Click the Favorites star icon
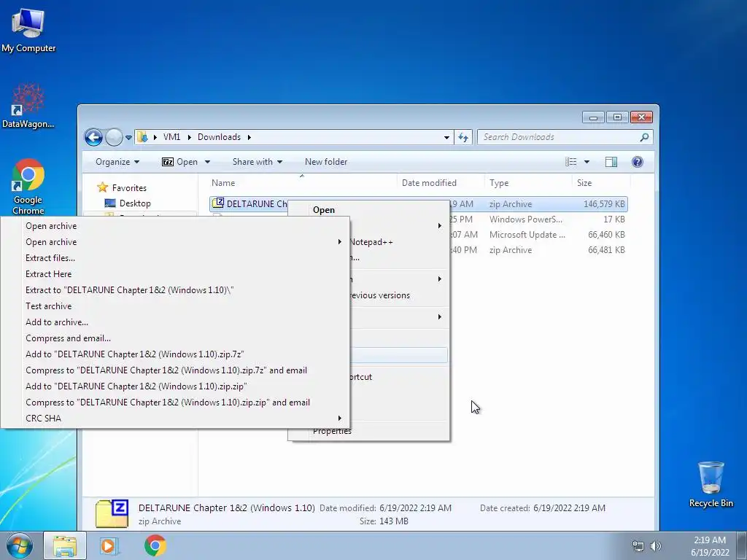The height and width of the screenshot is (560, 747). [x=102, y=187]
